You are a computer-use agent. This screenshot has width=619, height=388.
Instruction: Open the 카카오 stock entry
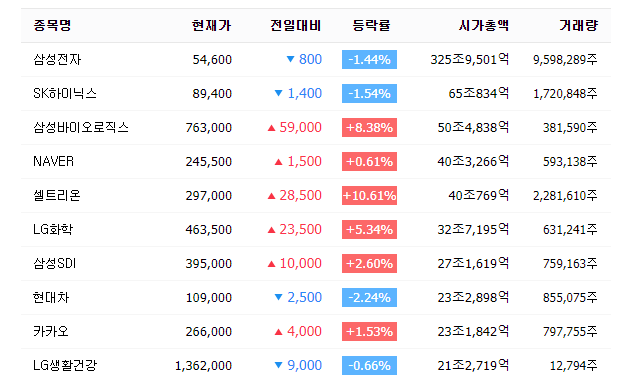tap(51, 331)
